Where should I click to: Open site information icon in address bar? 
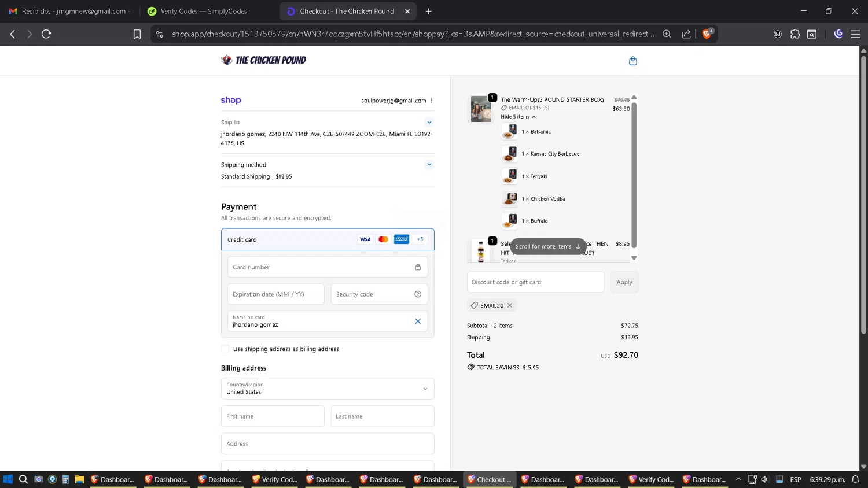[160, 34]
